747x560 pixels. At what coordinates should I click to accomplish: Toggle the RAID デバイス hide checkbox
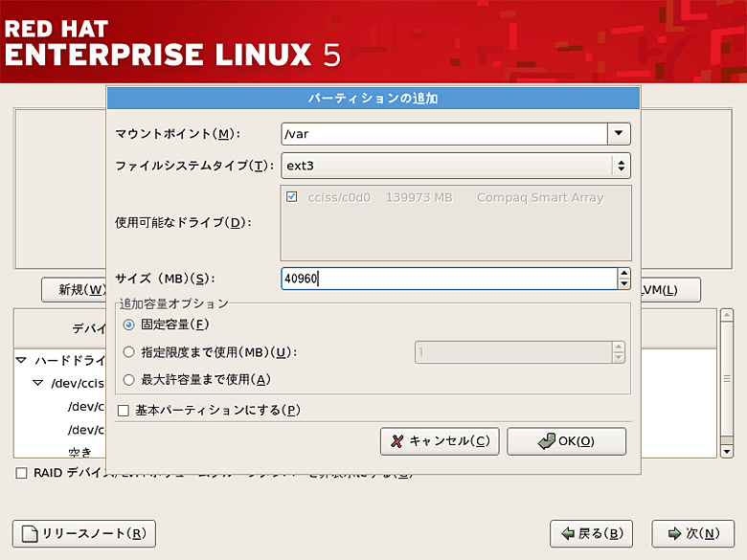(x=21, y=473)
